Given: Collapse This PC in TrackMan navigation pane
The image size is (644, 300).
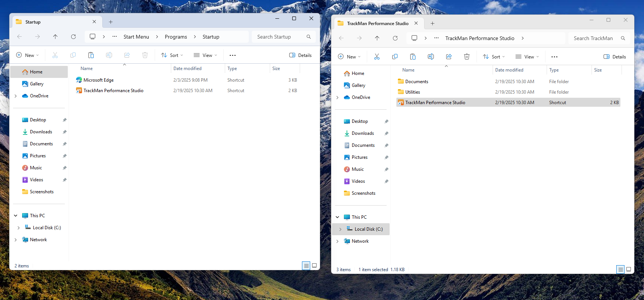Looking at the screenshot, I should [x=337, y=217].
